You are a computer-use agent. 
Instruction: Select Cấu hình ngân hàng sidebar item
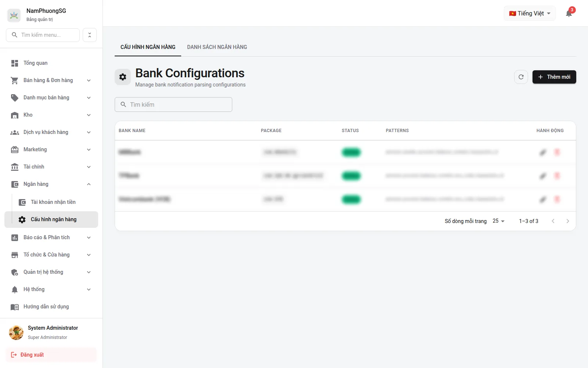coord(51,219)
